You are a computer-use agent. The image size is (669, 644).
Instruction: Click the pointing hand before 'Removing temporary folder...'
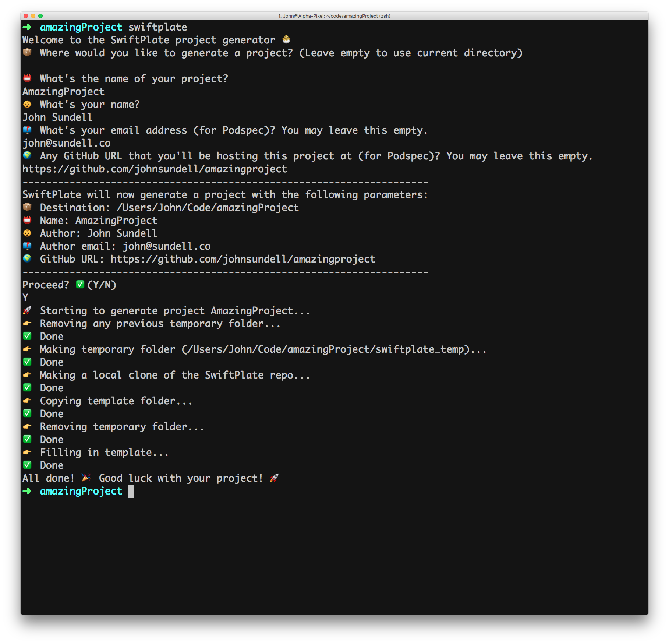pyautogui.click(x=27, y=426)
